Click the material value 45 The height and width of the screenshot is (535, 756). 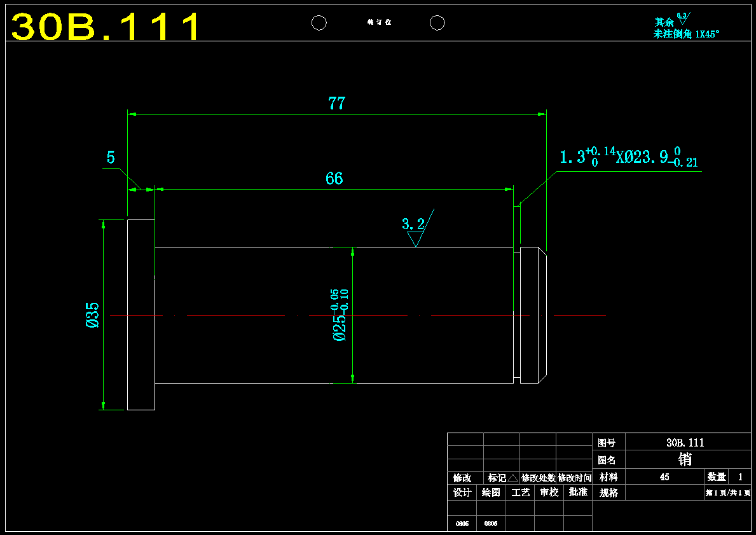(664, 477)
